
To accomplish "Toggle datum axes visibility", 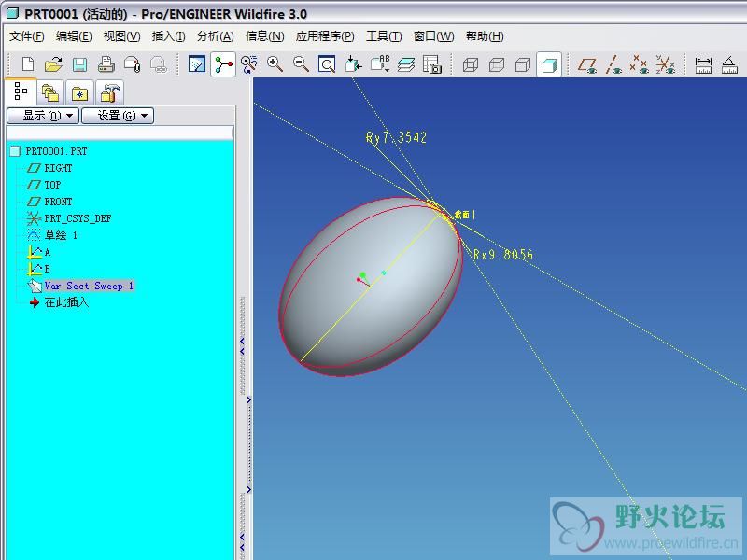I will coord(613,63).
